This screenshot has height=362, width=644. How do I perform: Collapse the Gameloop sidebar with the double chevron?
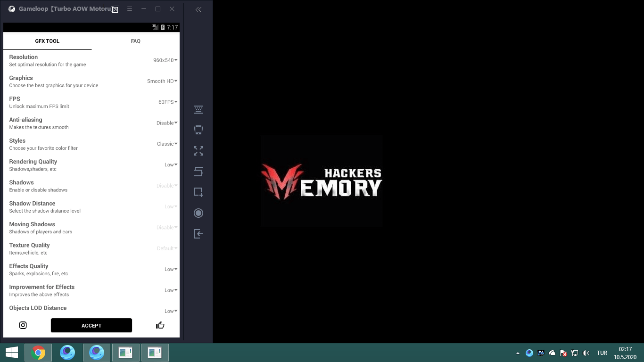click(x=198, y=9)
